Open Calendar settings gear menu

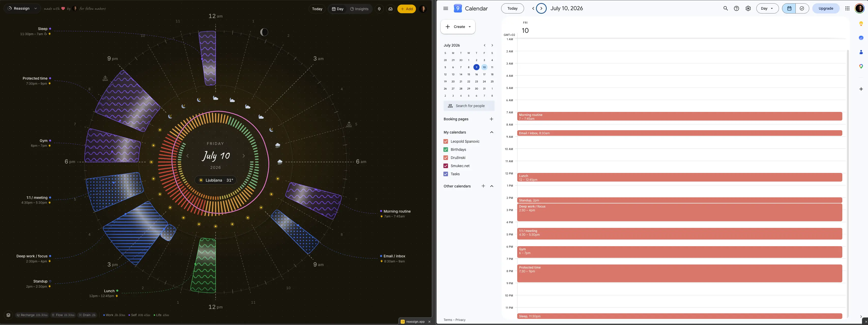(x=748, y=8)
